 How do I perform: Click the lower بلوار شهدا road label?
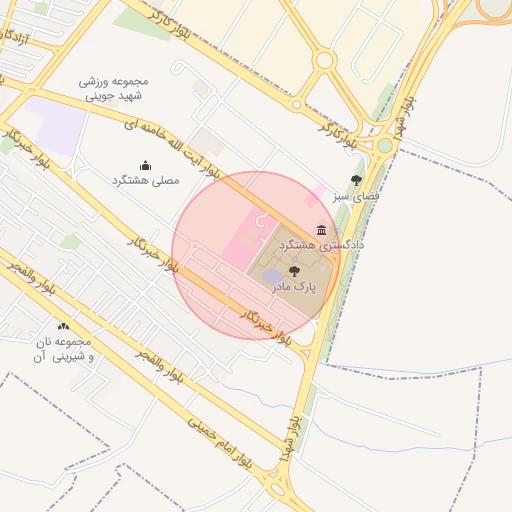pyautogui.click(x=290, y=439)
